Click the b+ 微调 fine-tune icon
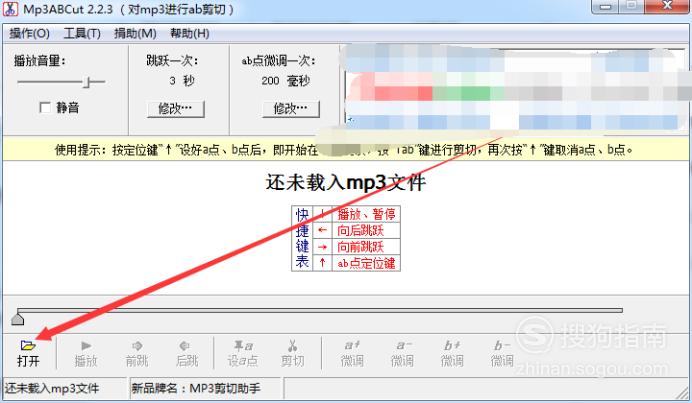 pos(452,345)
